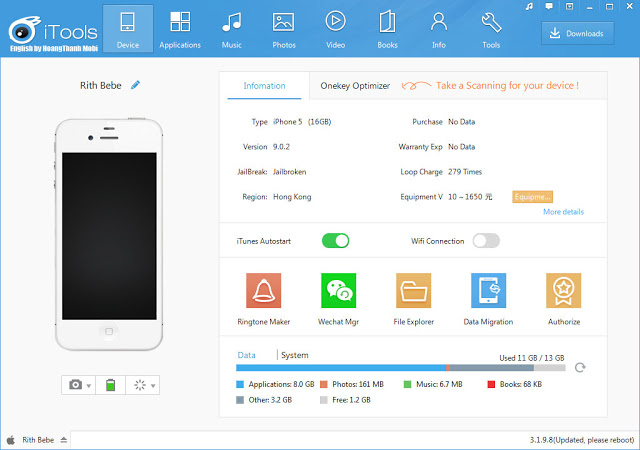Enable the Wifi Connection toggle
The width and height of the screenshot is (640, 450).
486,241
